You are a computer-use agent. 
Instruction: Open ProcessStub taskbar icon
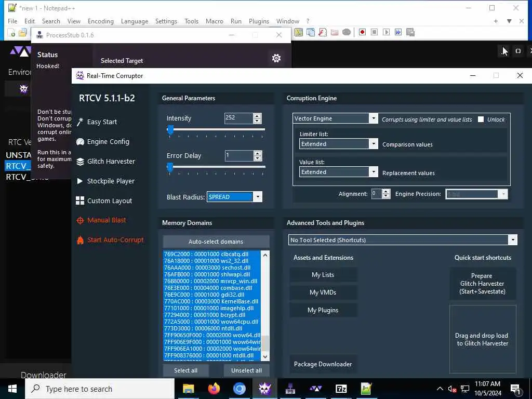click(x=290, y=389)
